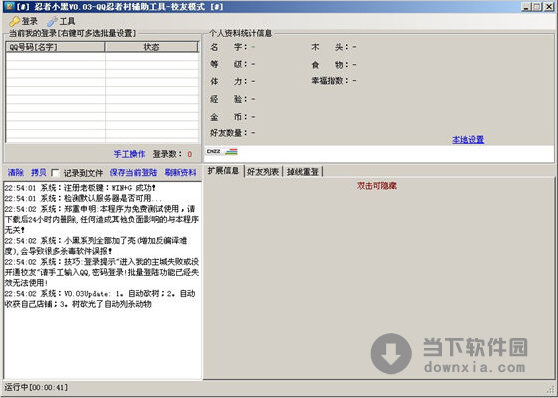Click the resize grip in status bar corner
558x398 pixels.
pyautogui.click(x=551, y=389)
